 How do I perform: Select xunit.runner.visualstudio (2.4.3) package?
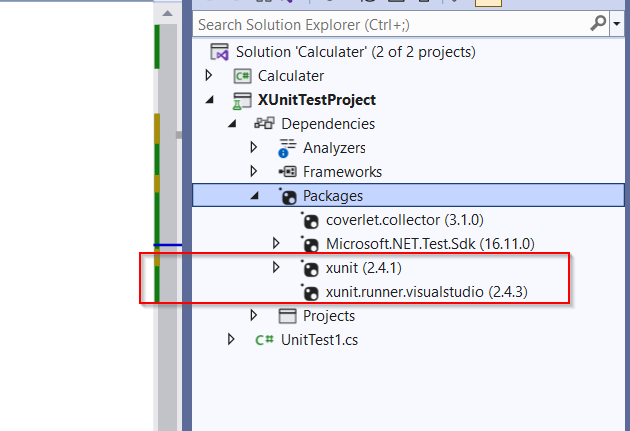point(426,292)
